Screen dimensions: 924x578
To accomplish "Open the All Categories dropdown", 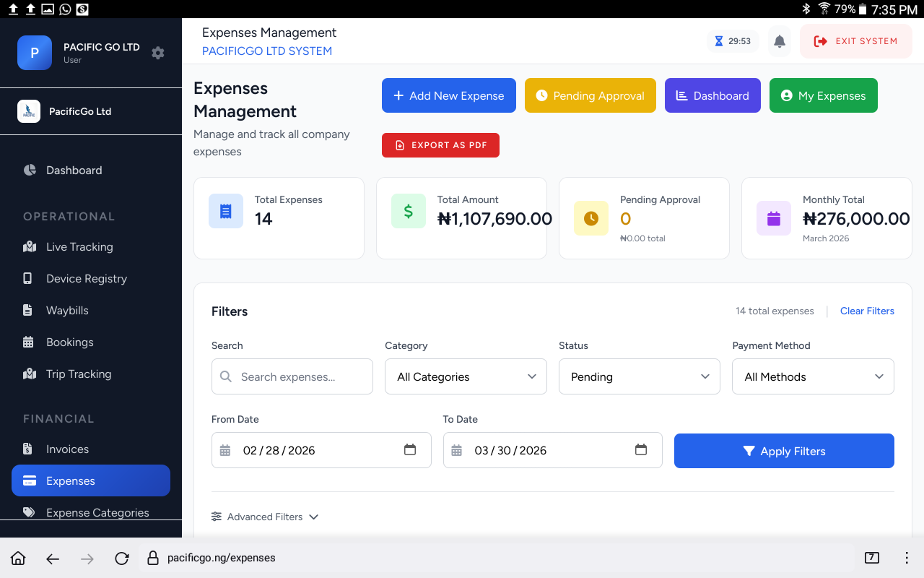I will [466, 376].
